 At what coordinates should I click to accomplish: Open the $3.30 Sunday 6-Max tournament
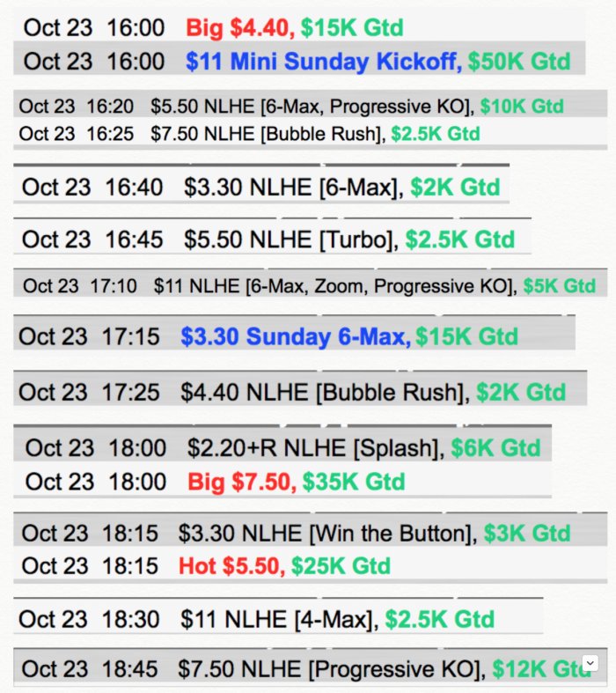tap(294, 336)
